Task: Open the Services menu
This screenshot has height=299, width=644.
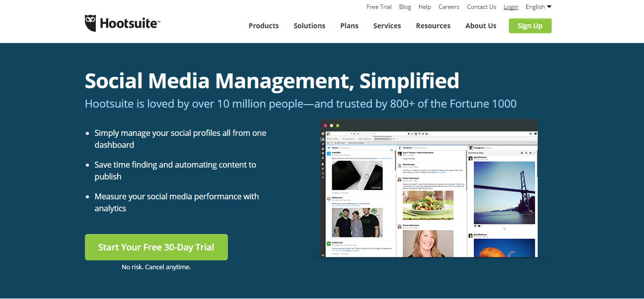Action: click(x=387, y=26)
